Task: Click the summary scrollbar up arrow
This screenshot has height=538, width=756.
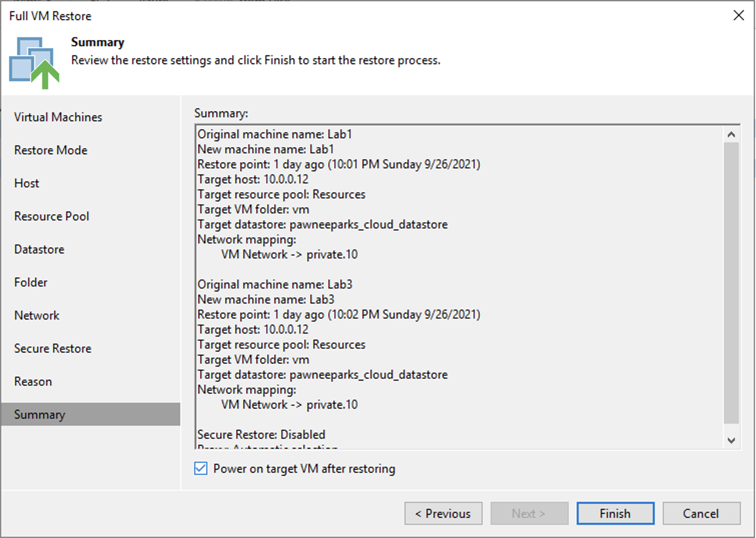Action: tap(731, 134)
